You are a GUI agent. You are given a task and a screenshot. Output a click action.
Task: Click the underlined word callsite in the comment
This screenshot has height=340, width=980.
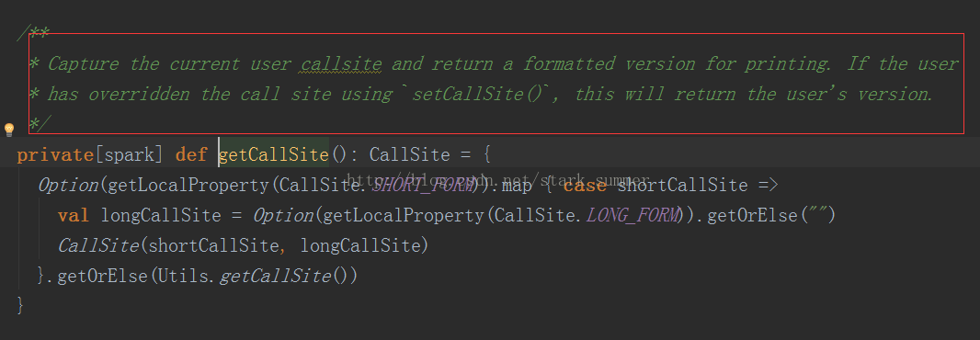[x=341, y=63]
